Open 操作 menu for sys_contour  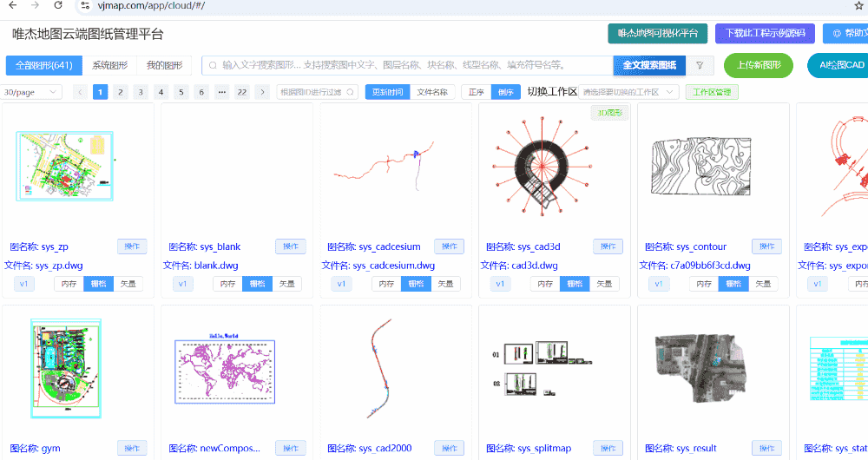coord(766,246)
